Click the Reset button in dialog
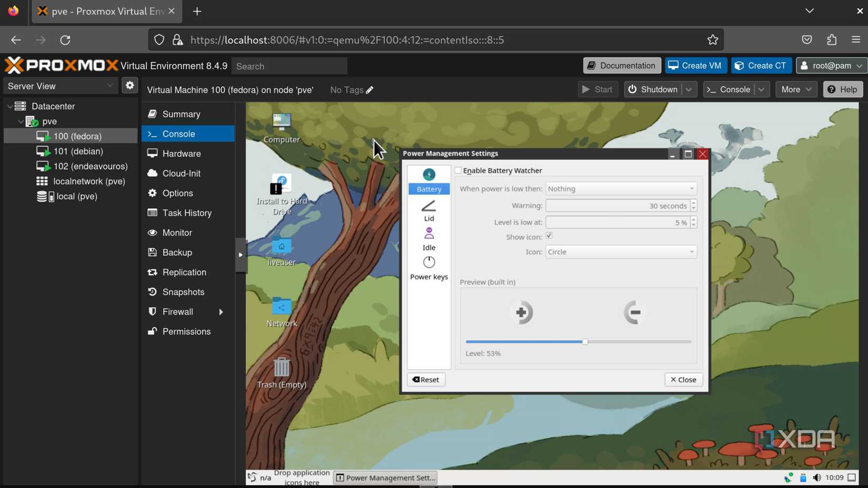Viewport: 868px width, 488px height. coord(426,380)
